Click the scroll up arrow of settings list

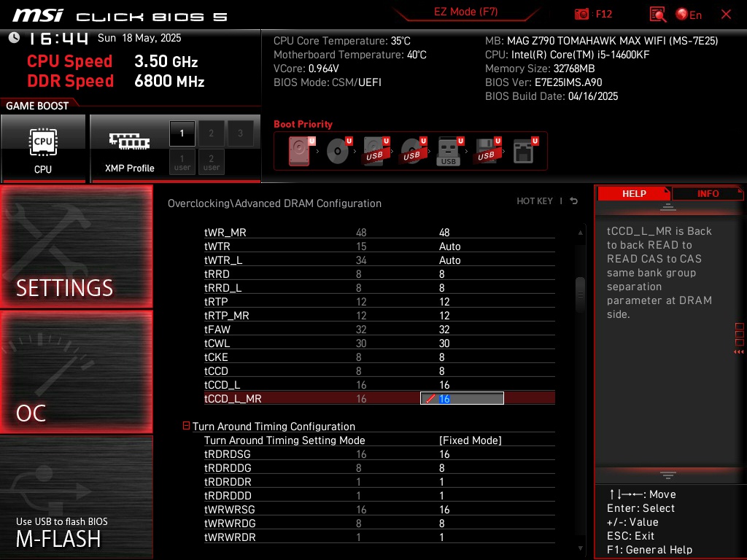click(580, 233)
